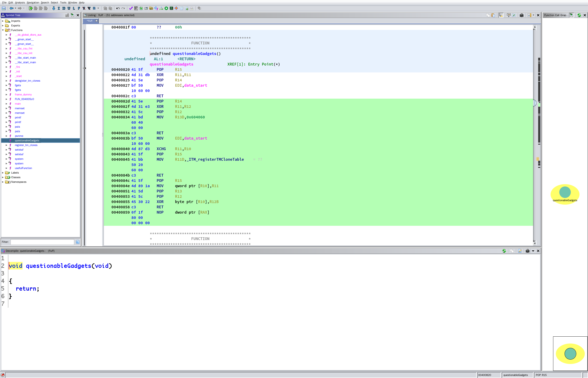Click the 'L' next label icon

74,8
